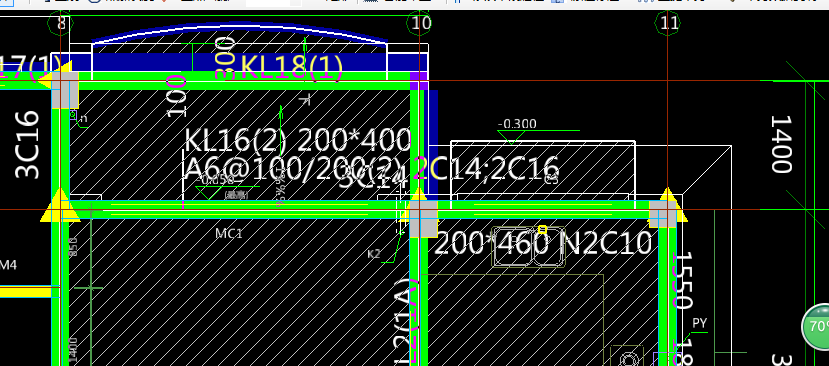Image resolution: width=829 pixels, height=366 pixels.
Task: Click the KL16(2) 200*400 beam annotation
Action: point(297,141)
